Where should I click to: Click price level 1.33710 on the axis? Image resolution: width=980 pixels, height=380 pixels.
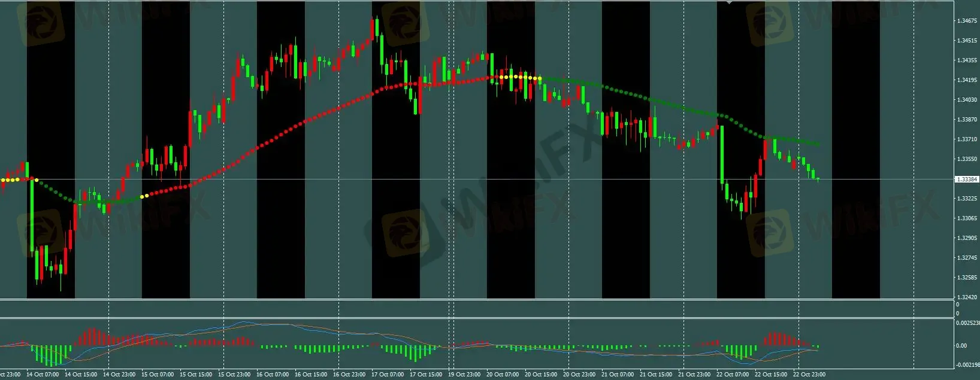(x=967, y=139)
